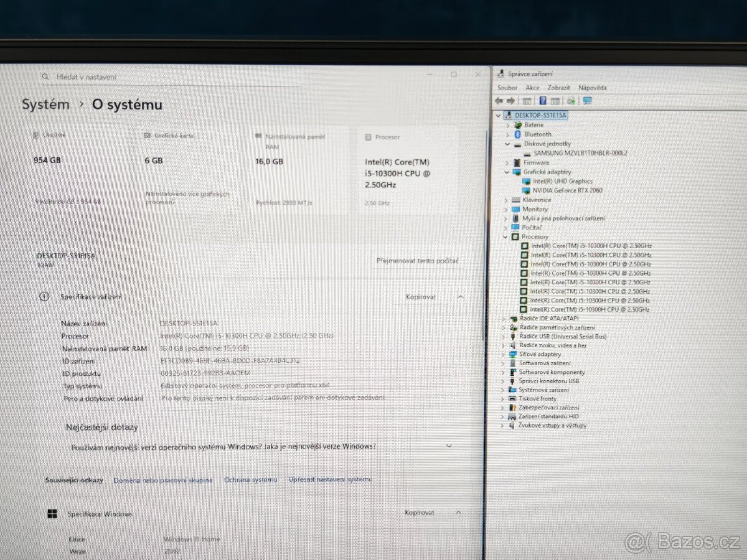This screenshot has height=560, width=747.
Task: Open the Akce menu
Action: pyautogui.click(x=532, y=88)
